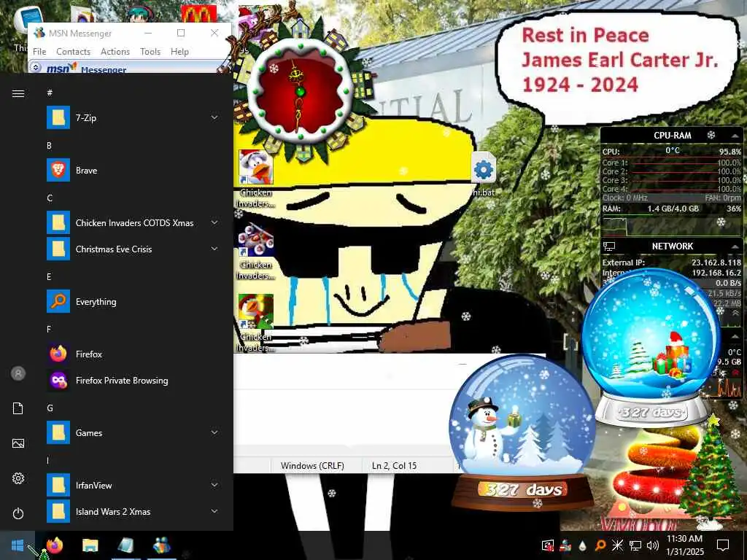Click the Power button in Start sidebar
This screenshot has width=747, height=560.
(x=18, y=513)
